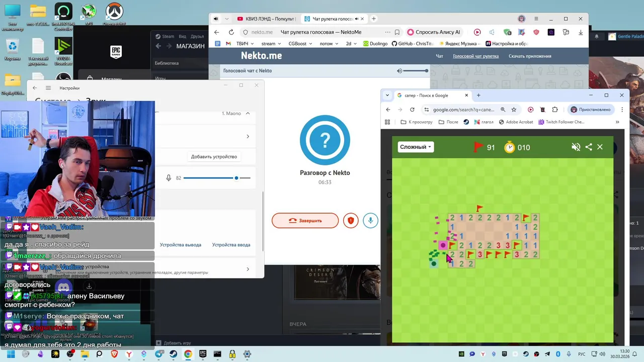
Task: Click Спросить Алису AI button
Action: click(433, 32)
